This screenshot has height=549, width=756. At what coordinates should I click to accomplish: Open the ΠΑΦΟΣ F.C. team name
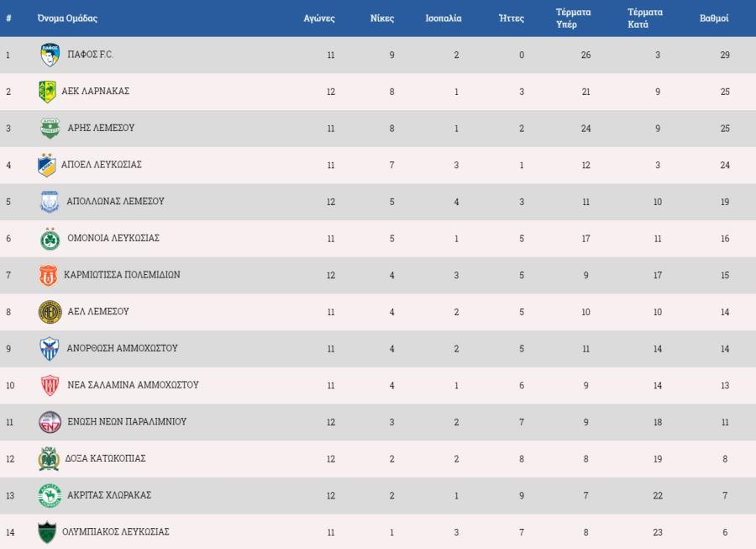(90, 55)
